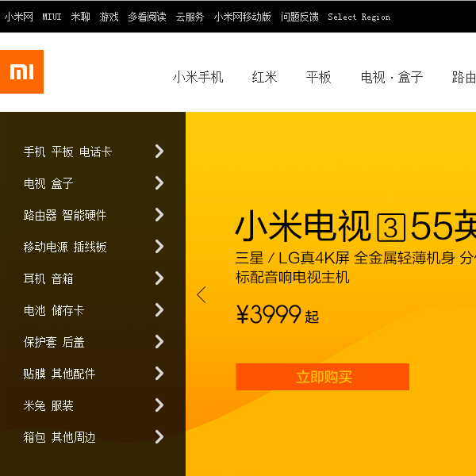Image resolution: width=476 pixels, height=476 pixels.
Task: Click the 立即购买 buy button
Action: pos(322,377)
